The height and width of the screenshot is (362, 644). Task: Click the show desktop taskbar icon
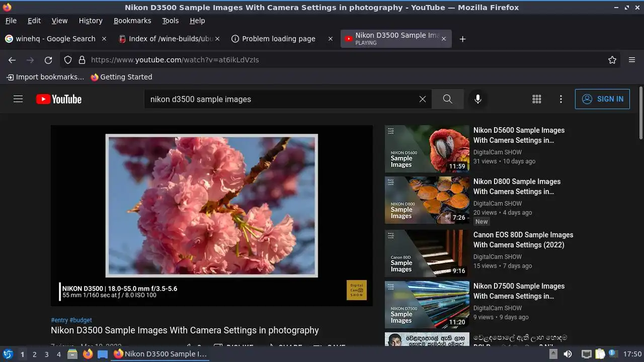[103, 354]
